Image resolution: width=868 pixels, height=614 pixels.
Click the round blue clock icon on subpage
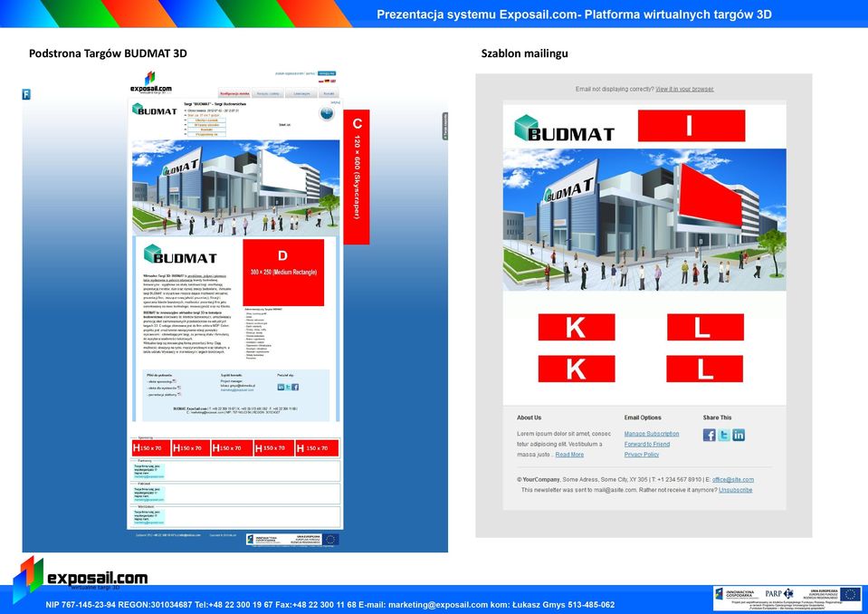pyautogui.click(x=327, y=113)
